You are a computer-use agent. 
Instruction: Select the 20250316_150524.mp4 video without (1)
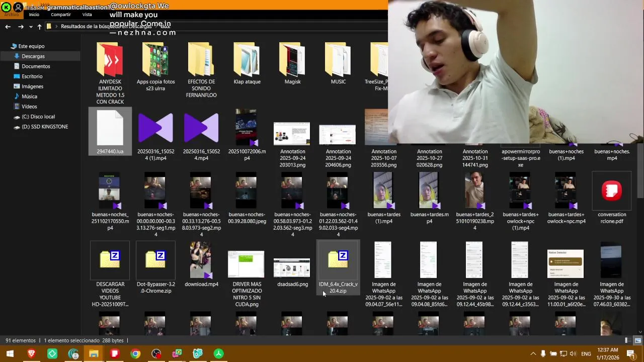pyautogui.click(x=201, y=135)
